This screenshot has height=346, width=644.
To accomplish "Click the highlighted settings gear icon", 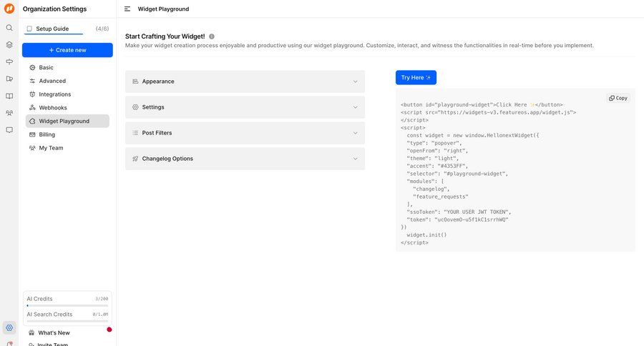I will click(9, 327).
